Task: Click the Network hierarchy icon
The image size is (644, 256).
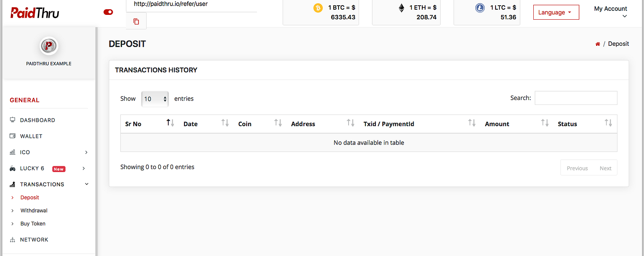Action: 12,240
